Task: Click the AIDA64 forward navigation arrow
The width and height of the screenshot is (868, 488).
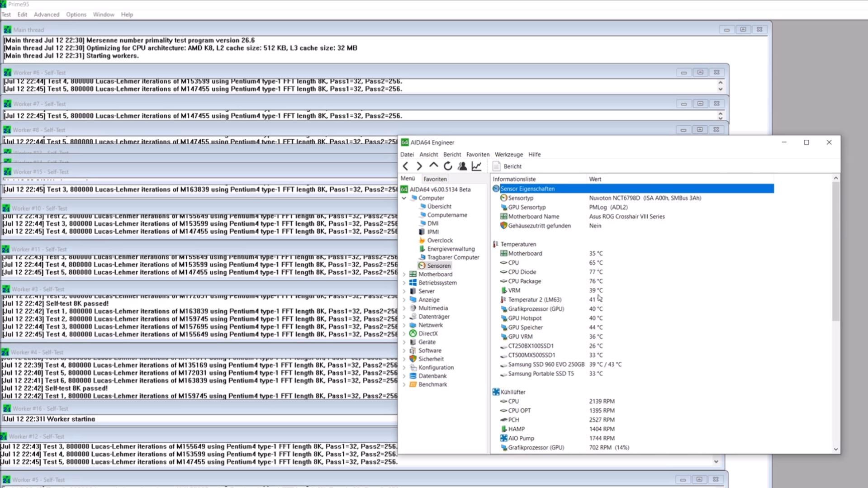Action: tap(419, 166)
